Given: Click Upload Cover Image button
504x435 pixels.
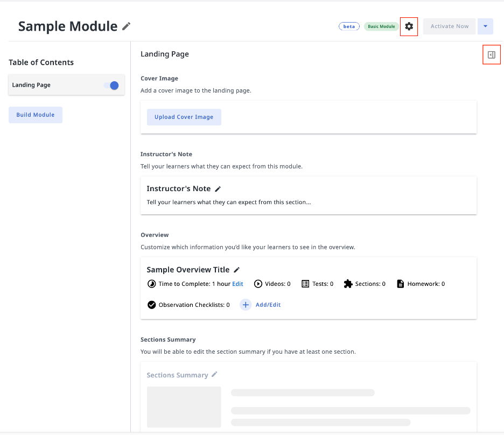Looking at the screenshot, I should click(184, 117).
